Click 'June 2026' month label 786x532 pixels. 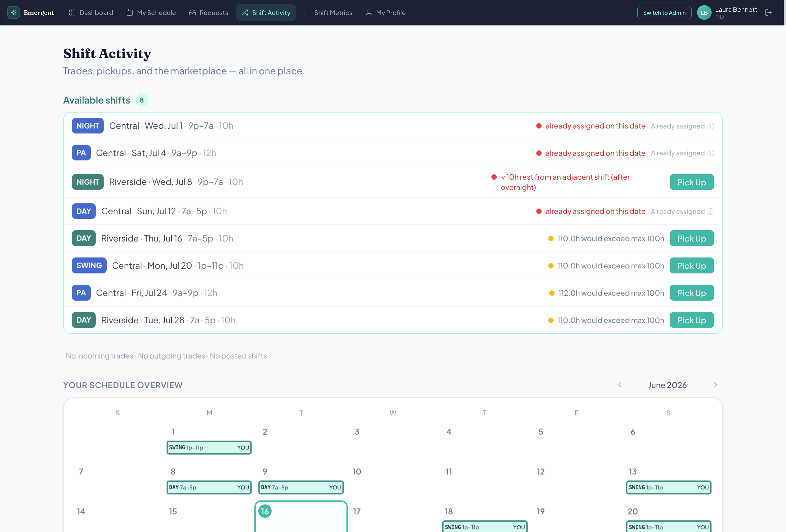pyautogui.click(x=667, y=385)
